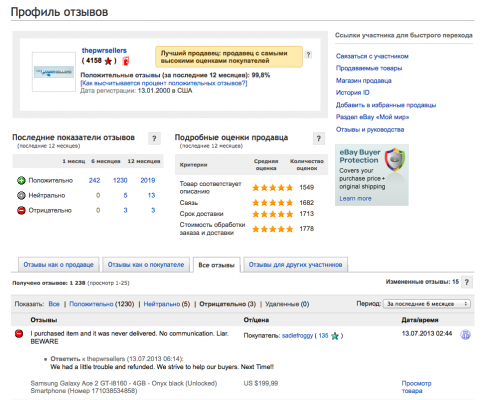Click Learn more in Buyer Protection box
Screen dimensions: 484x400
(355, 198)
